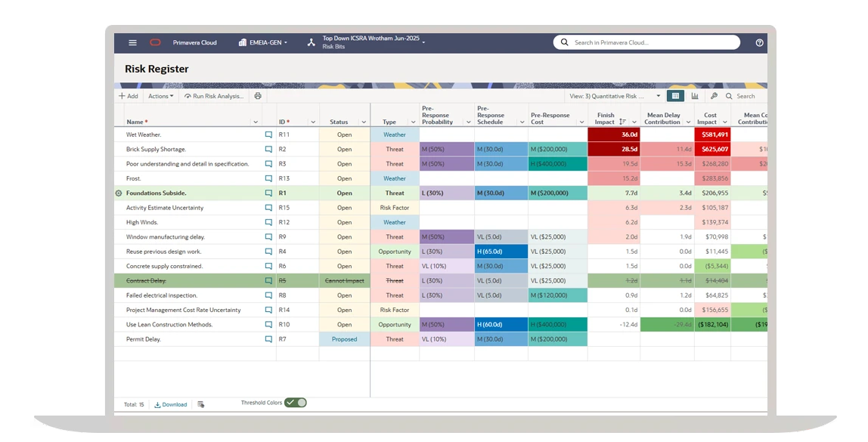
Task: Open the grid settings wrench icon
Action: pyautogui.click(x=714, y=96)
